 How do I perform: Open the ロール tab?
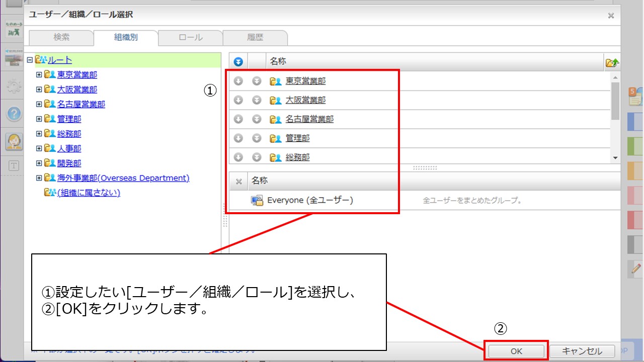(x=191, y=38)
